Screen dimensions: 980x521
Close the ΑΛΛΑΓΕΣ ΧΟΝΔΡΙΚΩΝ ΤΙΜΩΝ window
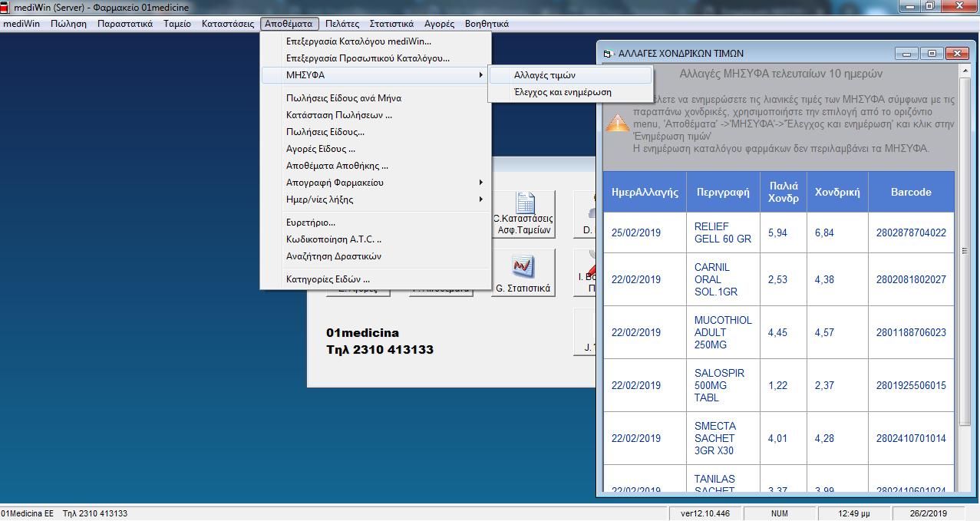point(956,54)
